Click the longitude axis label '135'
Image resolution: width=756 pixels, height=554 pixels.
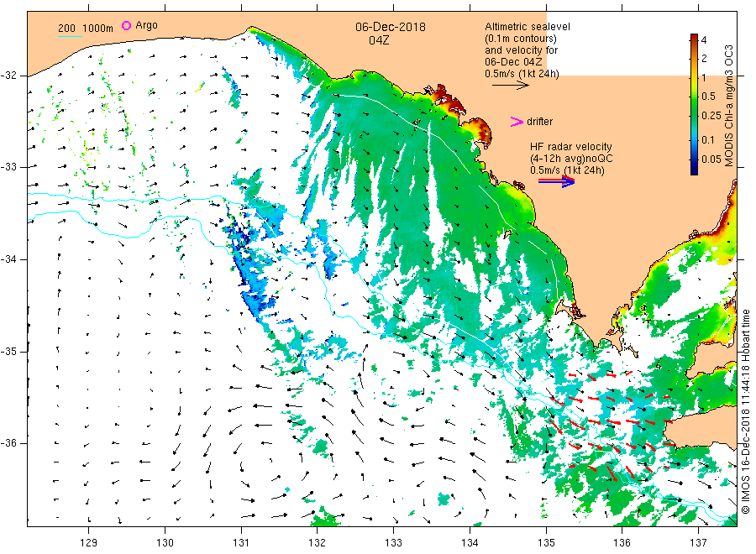(546, 543)
